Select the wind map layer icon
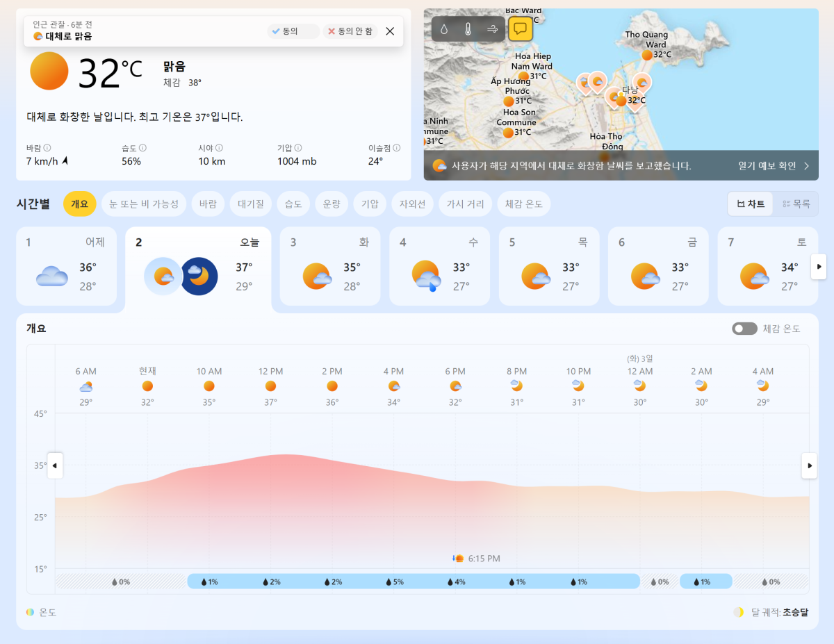Viewport: 834px width, 644px height. coord(492,29)
